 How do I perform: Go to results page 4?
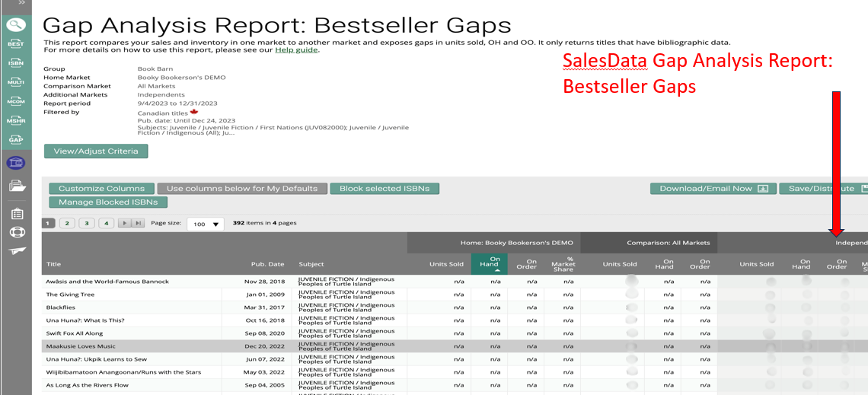tap(107, 224)
